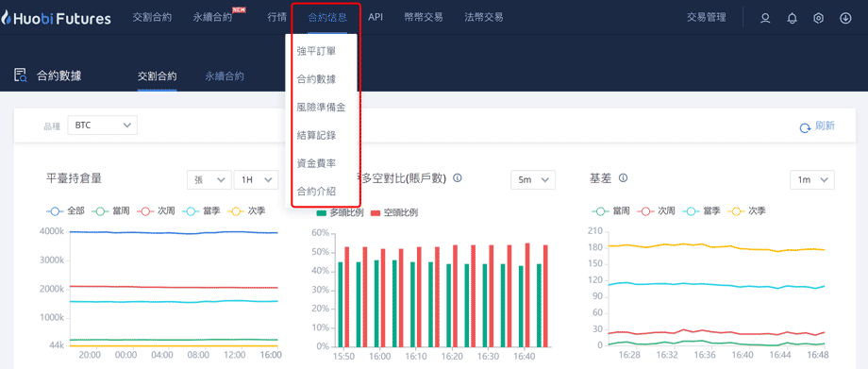Click info icon next to 多空對比(賬戶數)

pyautogui.click(x=458, y=178)
